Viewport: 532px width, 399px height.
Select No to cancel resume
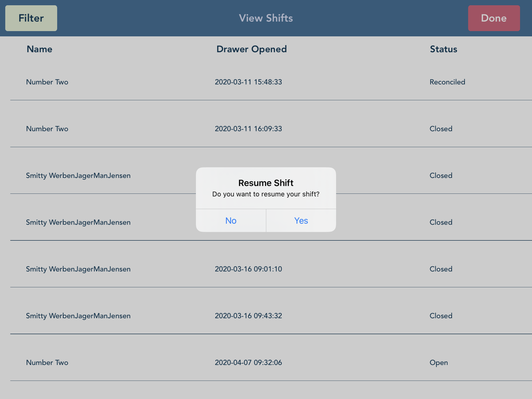point(231,220)
